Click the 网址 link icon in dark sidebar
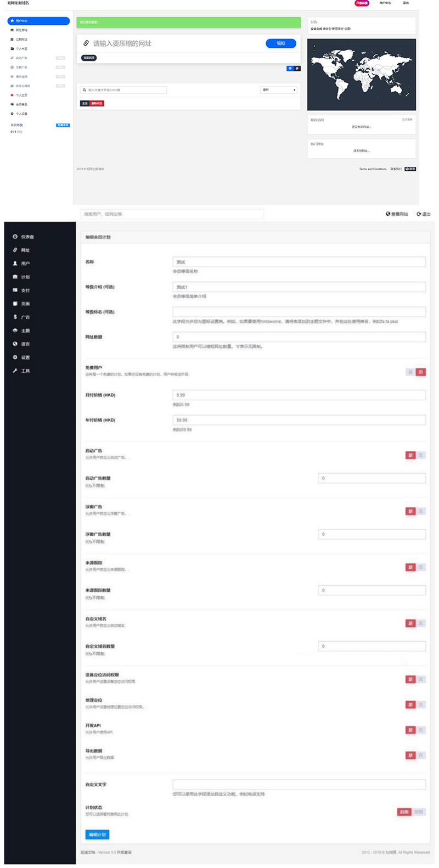This screenshot has width=439, height=868. [15, 250]
